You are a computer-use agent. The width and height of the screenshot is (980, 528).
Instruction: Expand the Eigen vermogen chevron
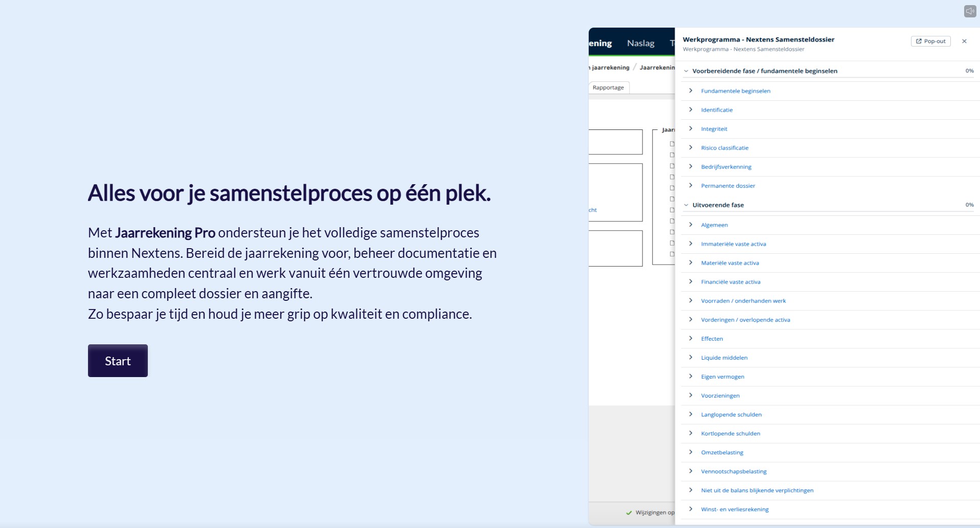click(691, 376)
